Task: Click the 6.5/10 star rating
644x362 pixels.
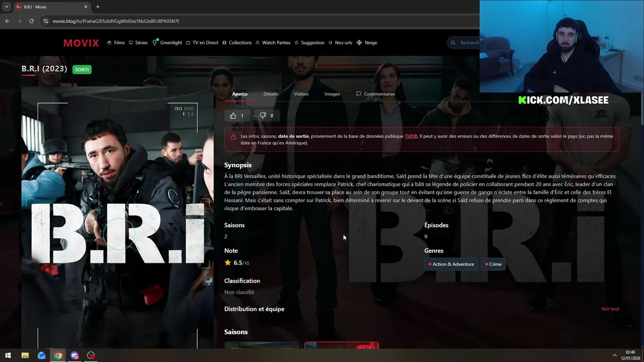Action: (236, 262)
